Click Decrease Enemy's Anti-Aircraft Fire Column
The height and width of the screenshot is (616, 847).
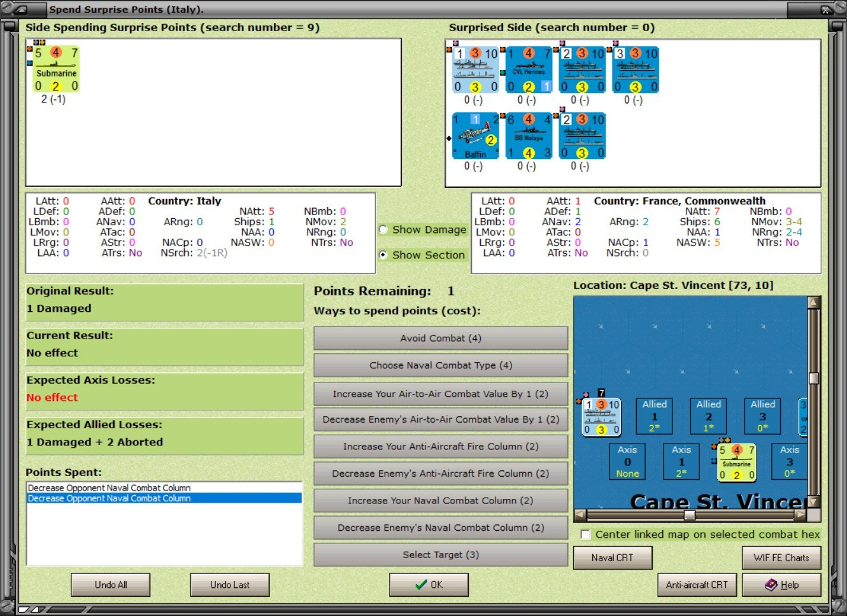click(x=441, y=473)
